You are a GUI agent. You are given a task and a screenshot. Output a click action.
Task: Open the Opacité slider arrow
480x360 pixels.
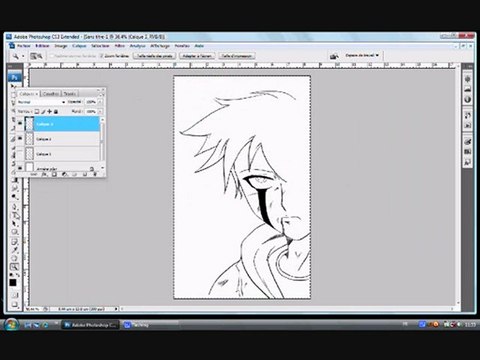(100, 102)
